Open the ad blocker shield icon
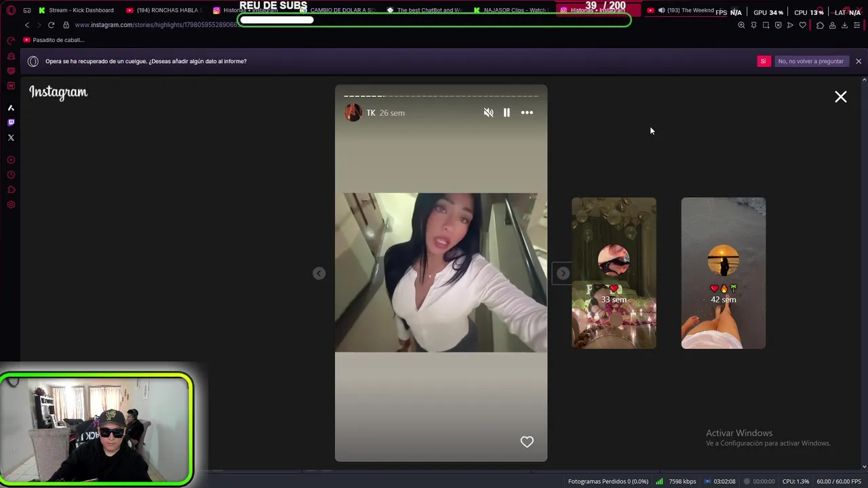 coord(778,25)
